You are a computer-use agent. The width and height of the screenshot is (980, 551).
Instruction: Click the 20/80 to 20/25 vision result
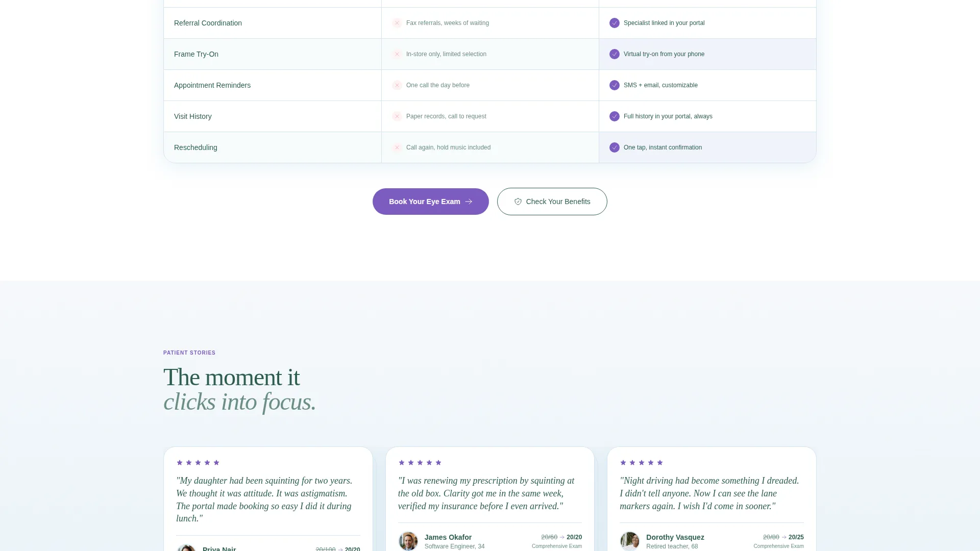783,537
